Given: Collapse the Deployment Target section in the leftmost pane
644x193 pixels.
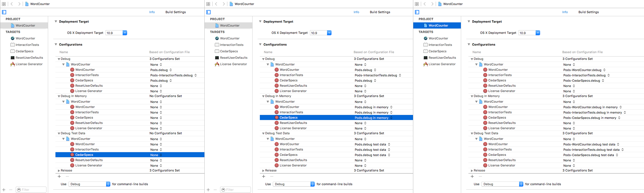Looking at the screenshot, I should pos(56,22).
